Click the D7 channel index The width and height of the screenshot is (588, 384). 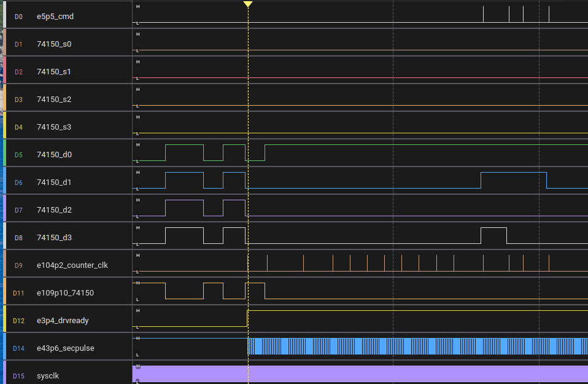18,210
